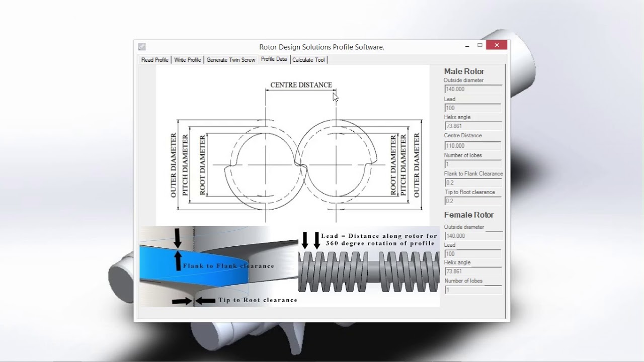
Task: Go to the Calculate Tool tab
Action: [x=308, y=60]
